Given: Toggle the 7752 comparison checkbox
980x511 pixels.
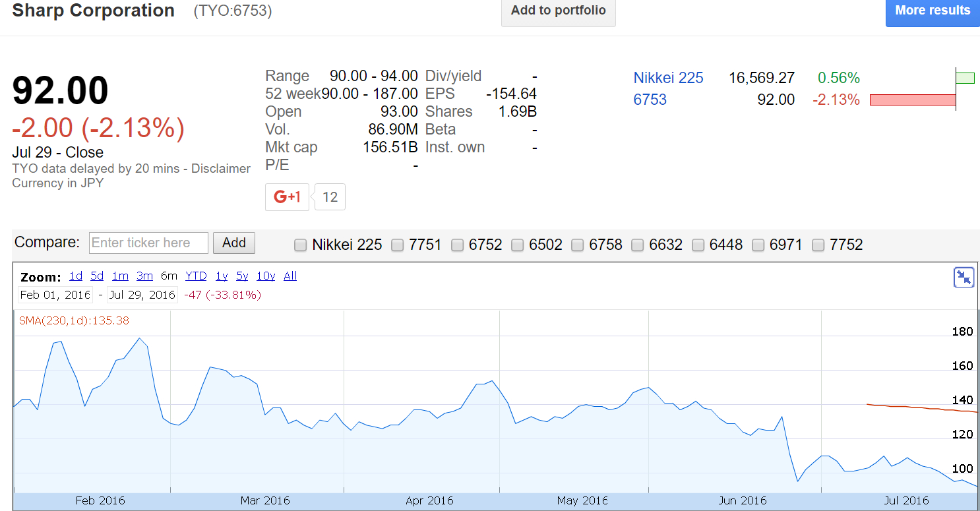Looking at the screenshot, I should coord(818,245).
